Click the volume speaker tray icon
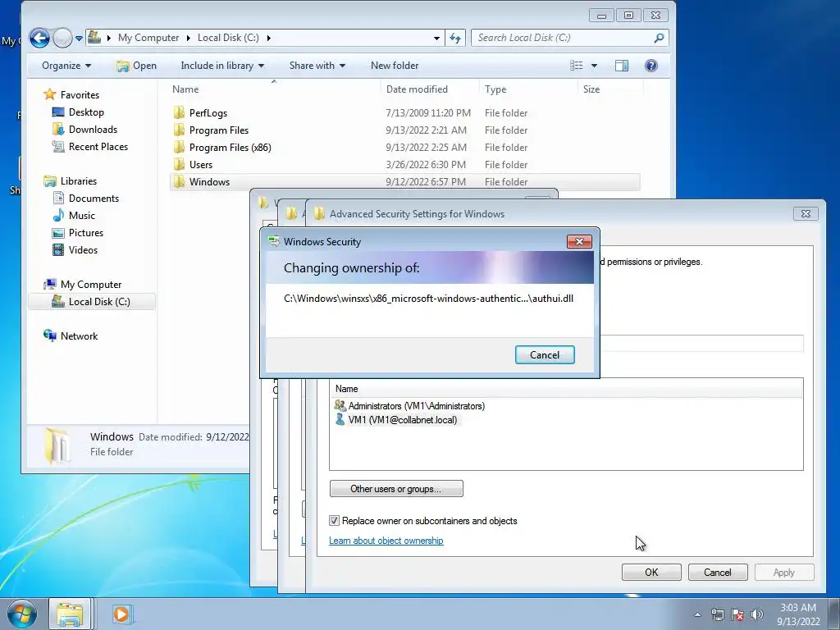This screenshot has height=630, width=840. [756, 614]
